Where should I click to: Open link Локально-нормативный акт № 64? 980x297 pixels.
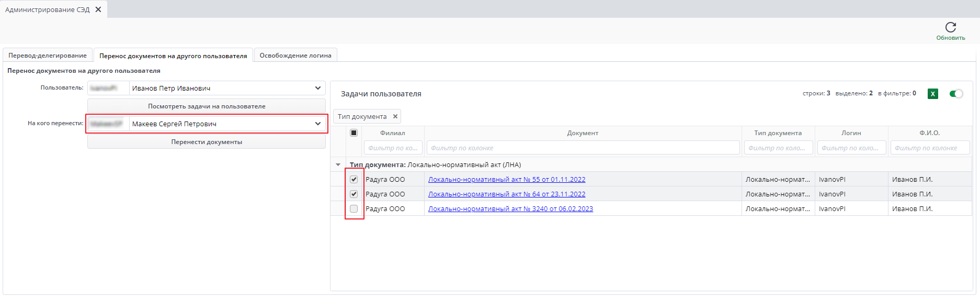(x=507, y=194)
